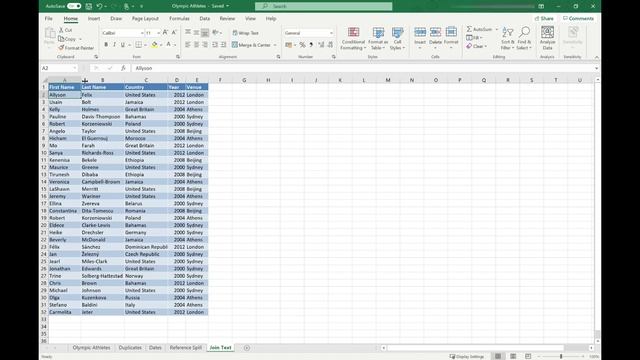640x360 pixels.
Task: Click the Increase Decimal icon
Action: [321, 45]
